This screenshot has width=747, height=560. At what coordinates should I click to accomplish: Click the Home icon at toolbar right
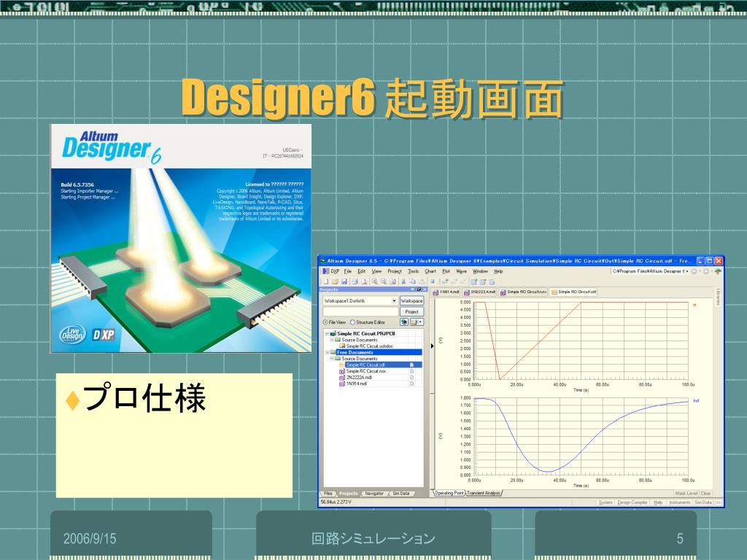point(718,271)
